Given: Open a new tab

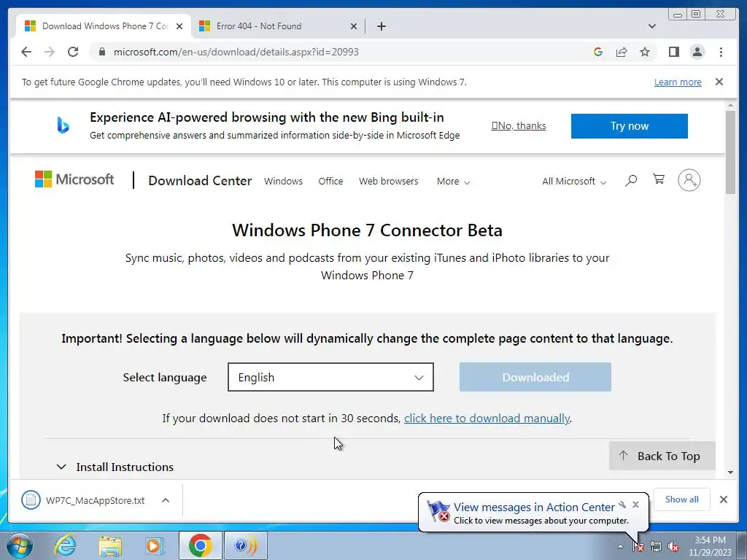Looking at the screenshot, I should pyautogui.click(x=381, y=26).
